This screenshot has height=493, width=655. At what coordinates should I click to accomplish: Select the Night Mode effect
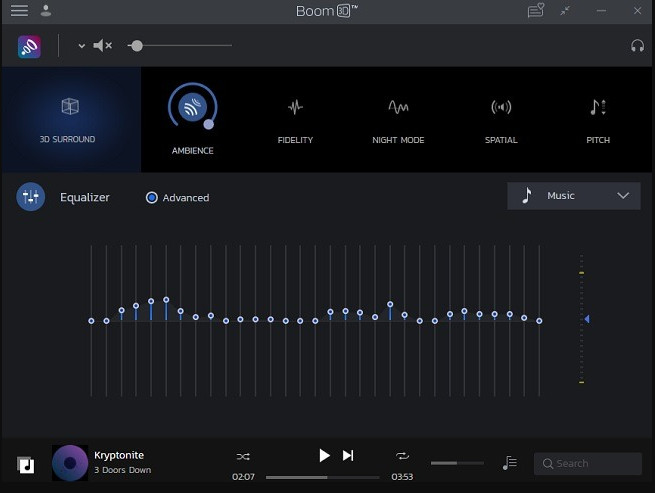click(398, 119)
